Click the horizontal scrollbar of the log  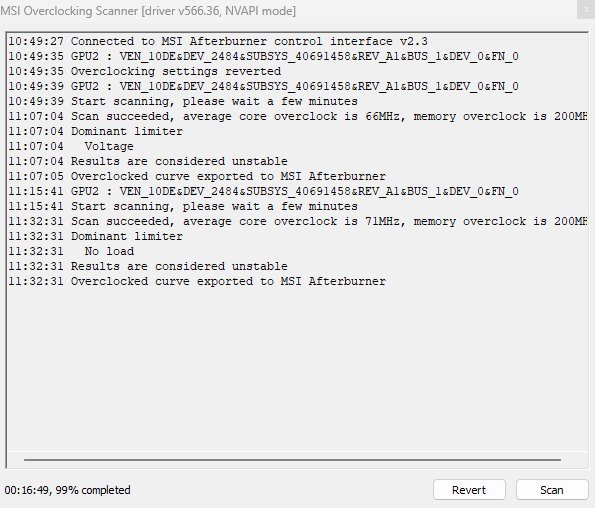292,459
